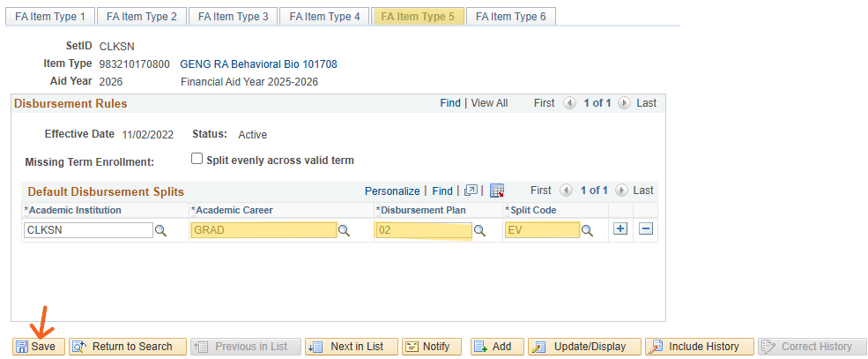Add a new row with plus icon

(620, 229)
